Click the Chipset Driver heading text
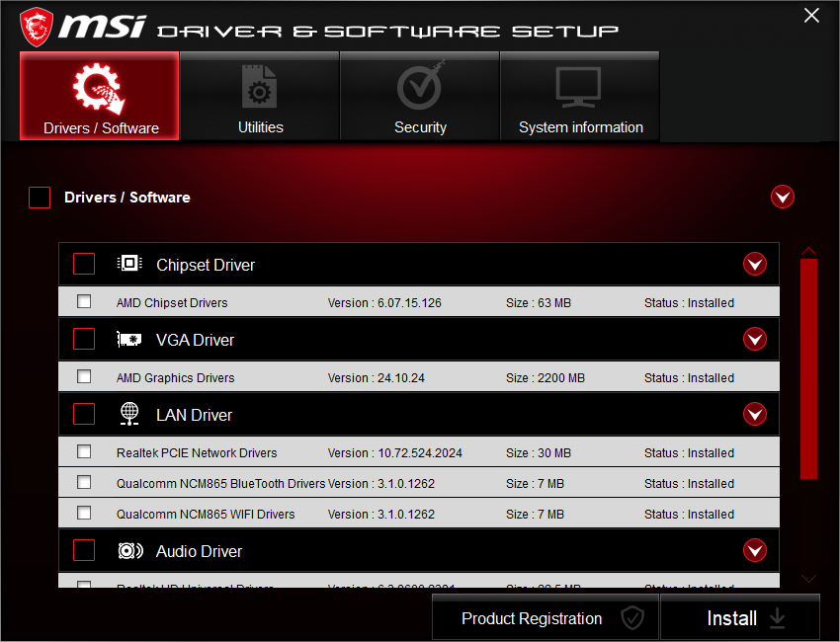840x642 pixels. (206, 265)
